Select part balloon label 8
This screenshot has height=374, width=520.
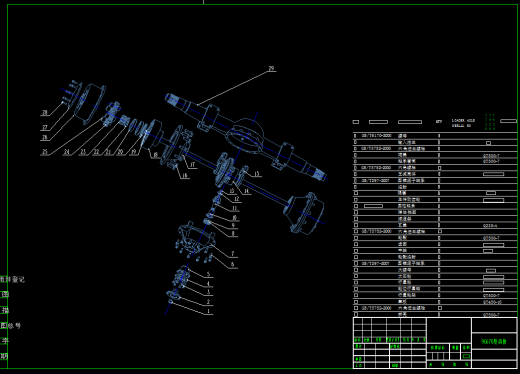point(233,233)
